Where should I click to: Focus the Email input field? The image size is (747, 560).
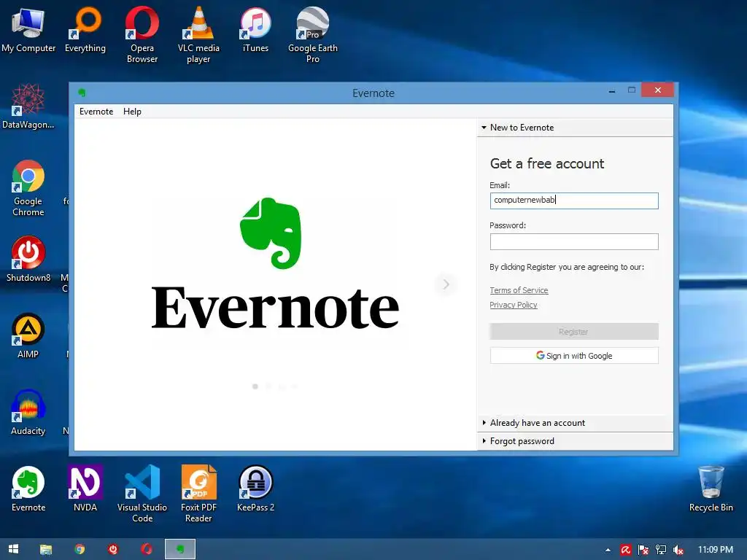click(574, 201)
